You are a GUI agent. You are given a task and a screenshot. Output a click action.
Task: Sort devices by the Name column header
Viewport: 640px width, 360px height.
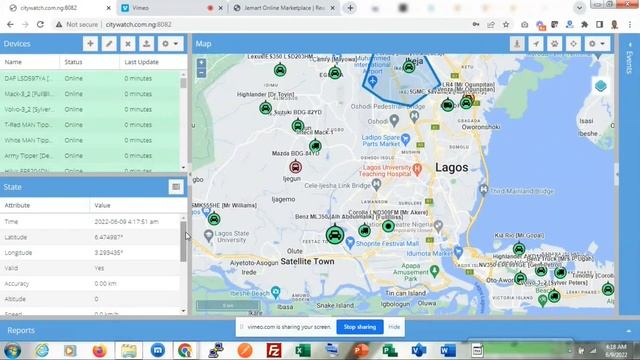(x=30, y=62)
